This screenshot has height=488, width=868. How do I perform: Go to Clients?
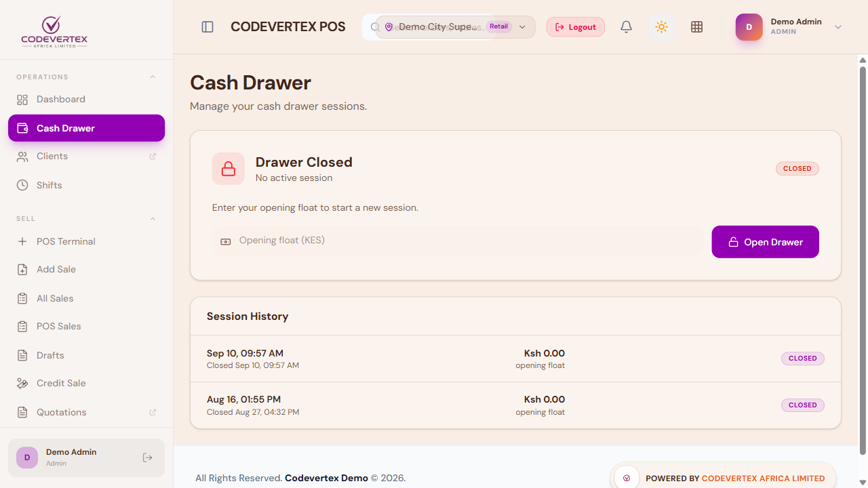click(86, 157)
